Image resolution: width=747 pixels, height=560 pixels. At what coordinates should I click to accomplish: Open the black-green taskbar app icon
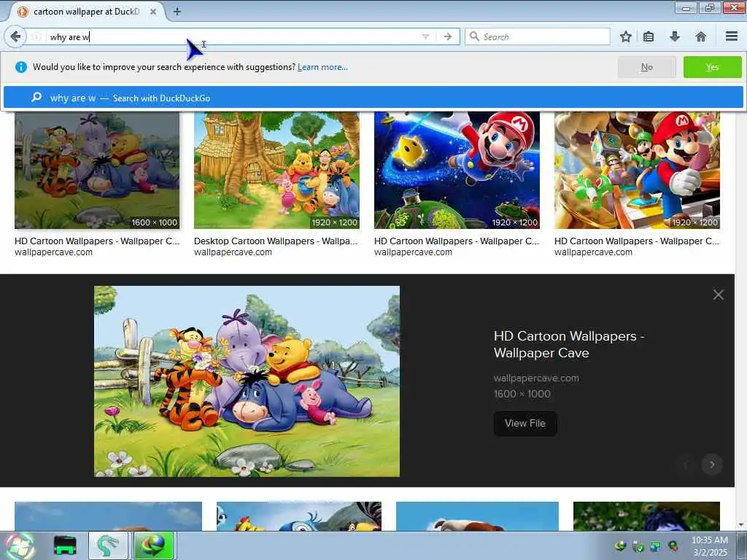pos(65,545)
